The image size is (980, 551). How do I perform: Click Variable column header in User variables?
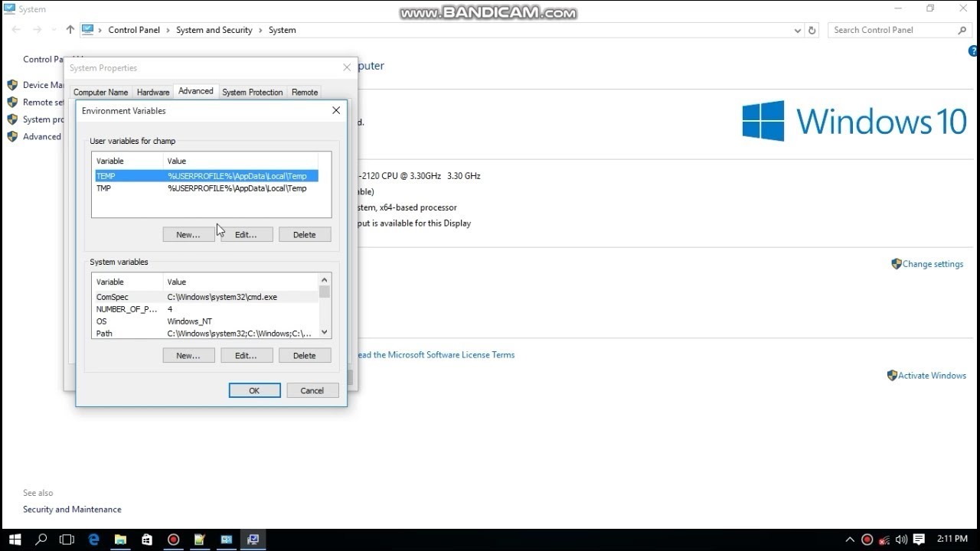point(128,161)
